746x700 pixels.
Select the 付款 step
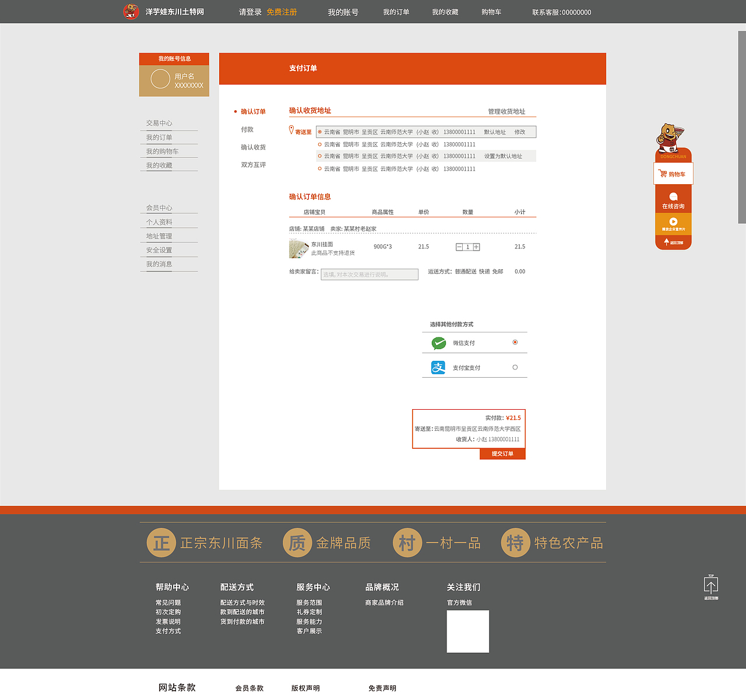[247, 129]
